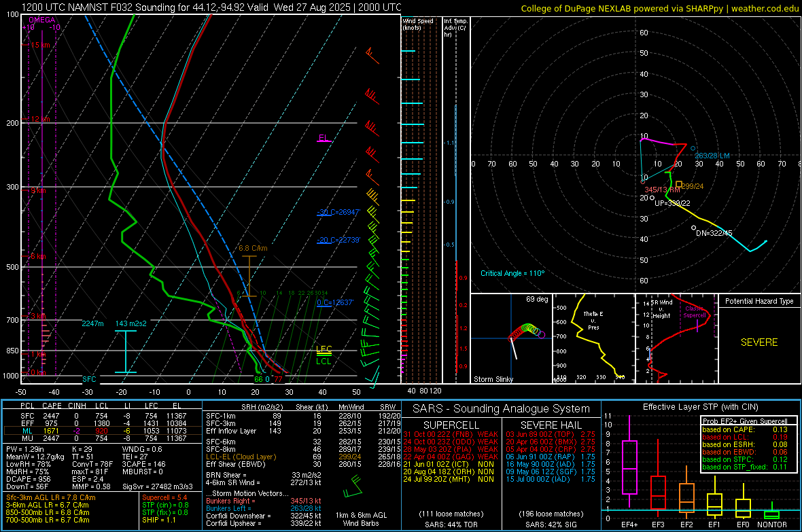Click the red "77" surface temperature value
The height and width of the screenshot is (532, 802).
[278, 379]
